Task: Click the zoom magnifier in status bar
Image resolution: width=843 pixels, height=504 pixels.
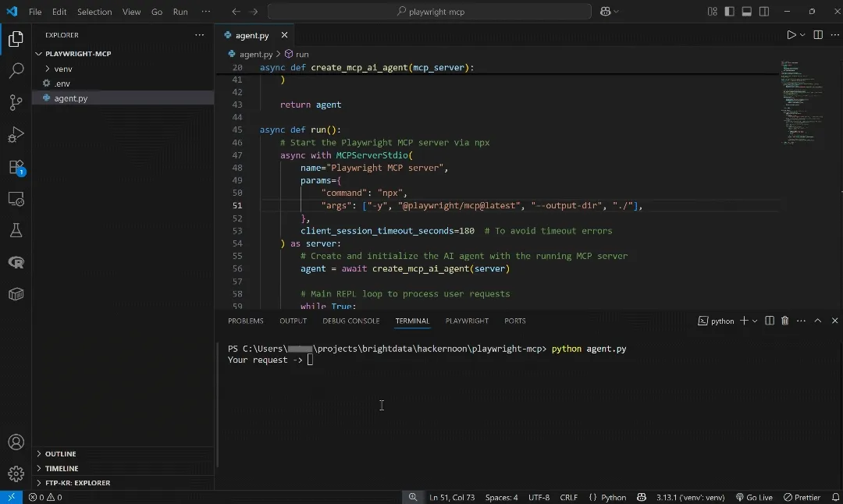Action: 412,497
